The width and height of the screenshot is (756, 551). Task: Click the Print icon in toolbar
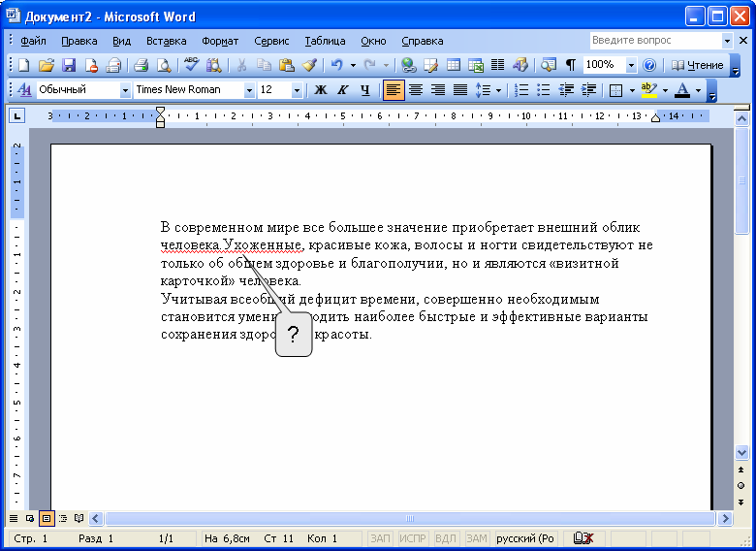(x=141, y=65)
